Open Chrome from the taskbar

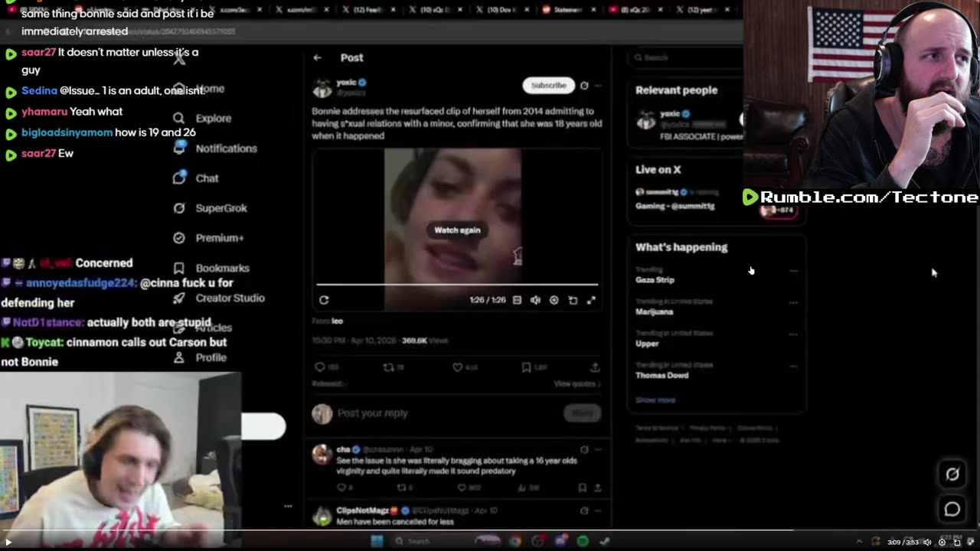click(x=515, y=541)
